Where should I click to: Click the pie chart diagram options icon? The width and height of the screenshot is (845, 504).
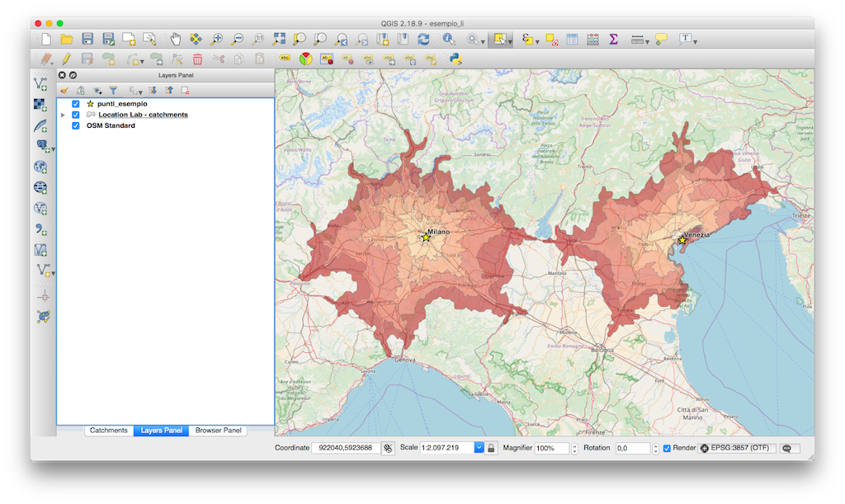305,59
